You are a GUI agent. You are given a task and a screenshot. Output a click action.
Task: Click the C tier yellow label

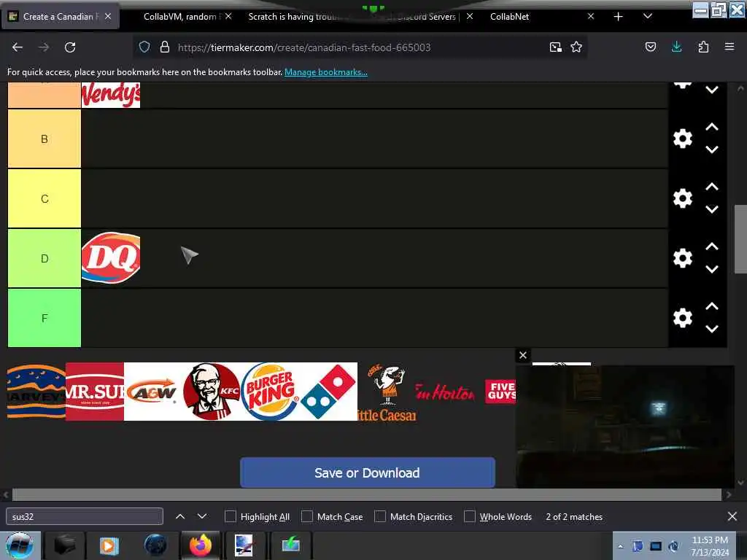(44, 198)
